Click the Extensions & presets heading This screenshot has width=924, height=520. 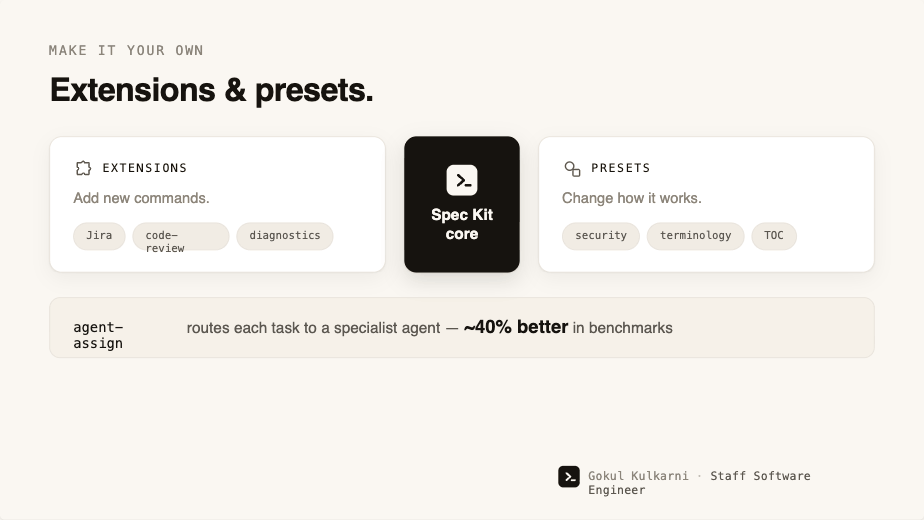point(212,90)
